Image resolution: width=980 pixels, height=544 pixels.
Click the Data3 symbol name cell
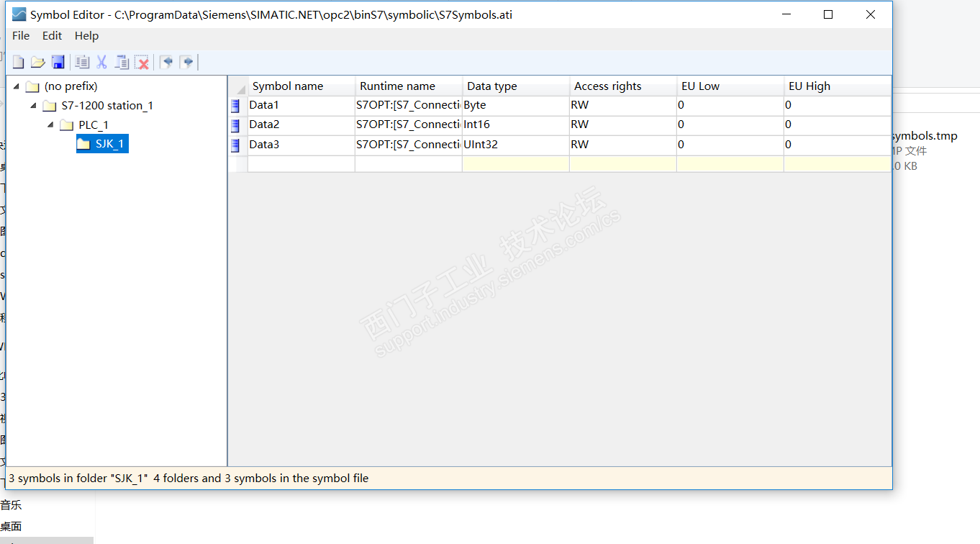tap(301, 145)
